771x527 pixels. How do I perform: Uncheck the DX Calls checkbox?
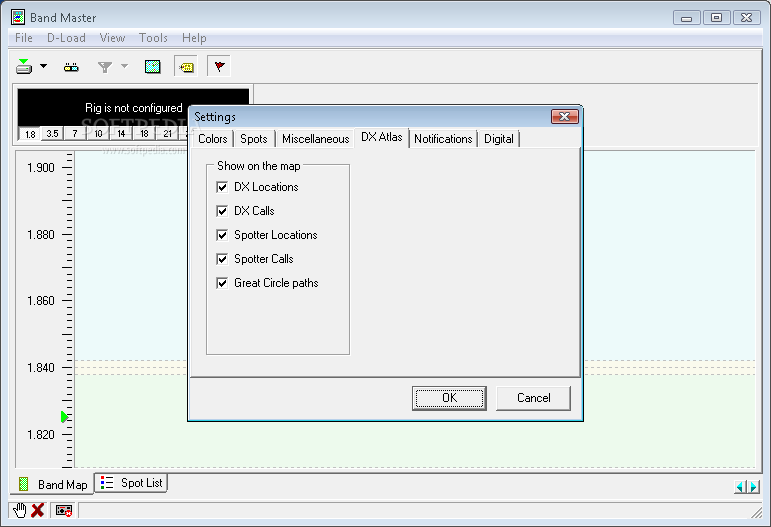pos(222,211)
